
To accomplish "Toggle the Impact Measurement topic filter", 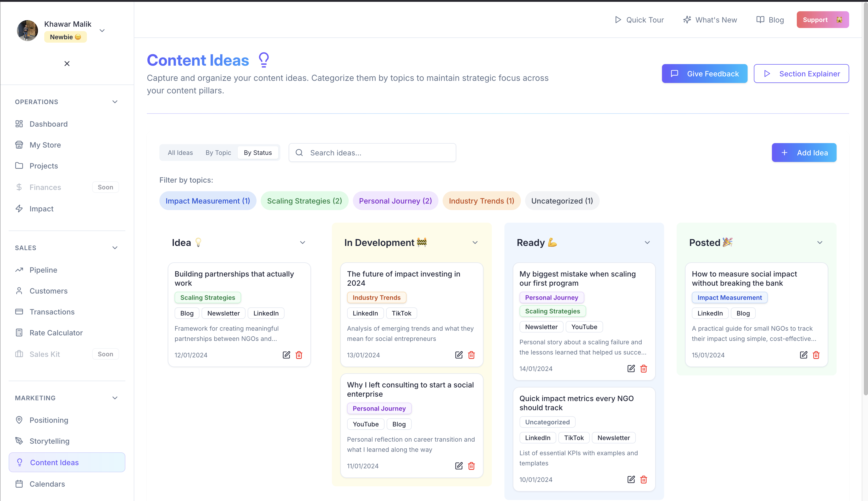I will tap(208, 201).
